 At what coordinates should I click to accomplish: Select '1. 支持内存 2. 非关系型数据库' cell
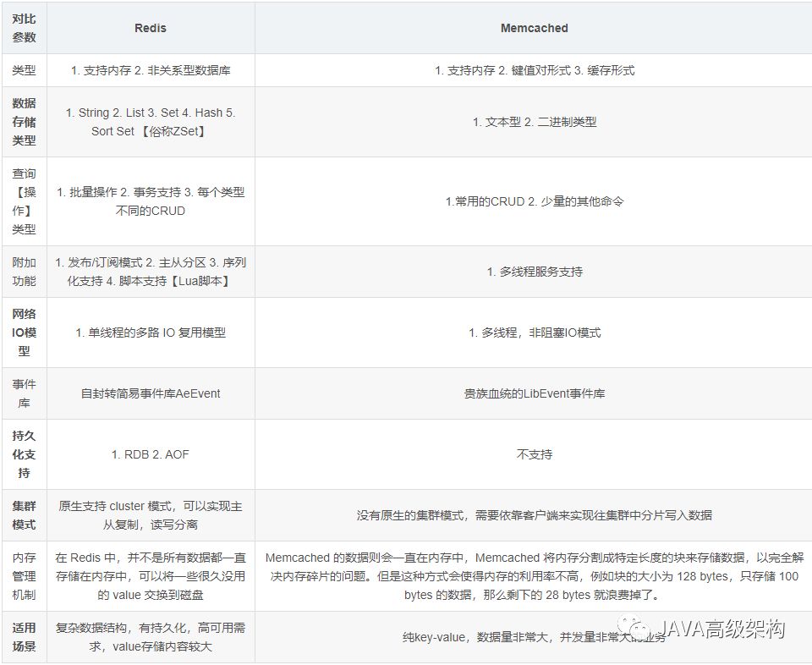click(151, 70)
